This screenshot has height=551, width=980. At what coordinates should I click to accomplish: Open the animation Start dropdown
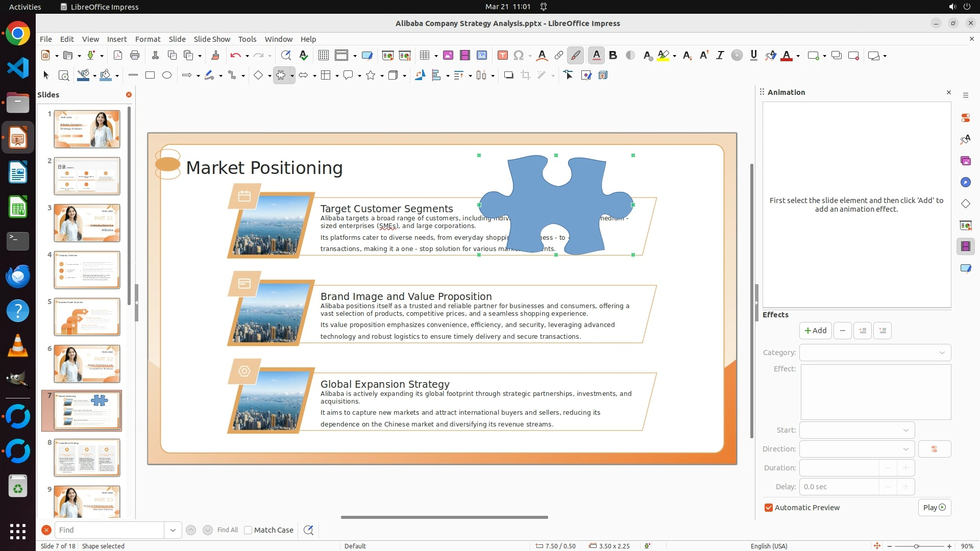tap(857, 430)
